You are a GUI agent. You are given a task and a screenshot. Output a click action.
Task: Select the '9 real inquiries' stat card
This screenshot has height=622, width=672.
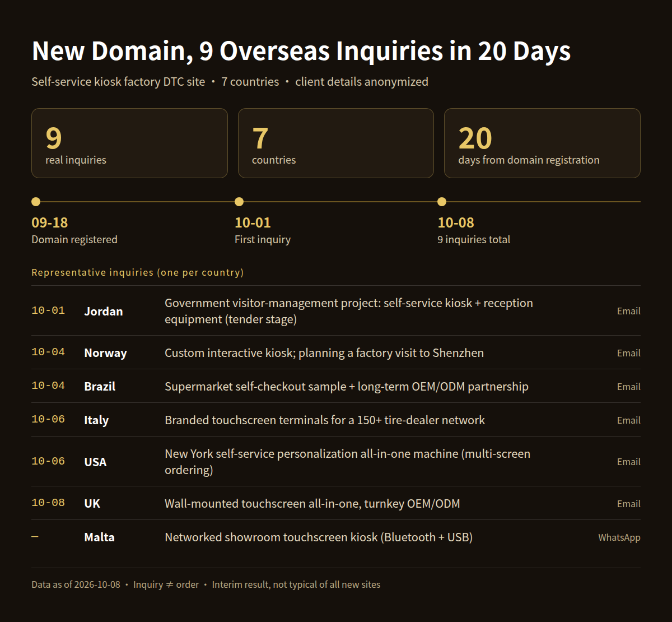click(x=129, y=143)
